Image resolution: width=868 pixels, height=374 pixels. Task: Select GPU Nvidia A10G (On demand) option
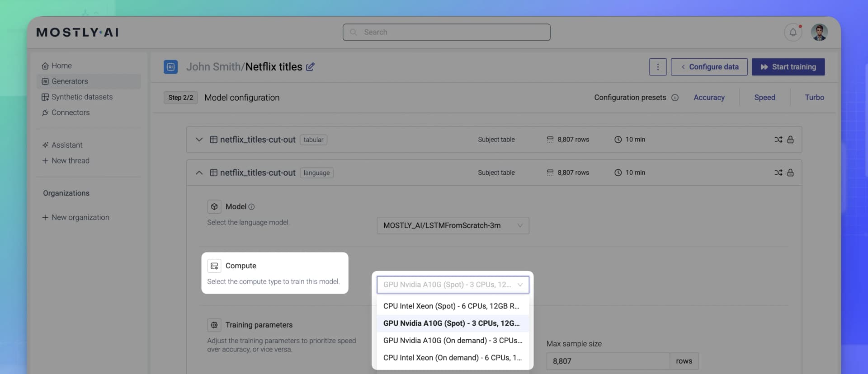(453, 341)
